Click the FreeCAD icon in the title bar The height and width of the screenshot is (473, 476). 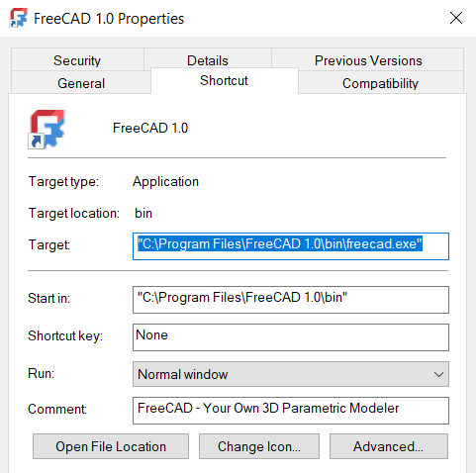click(x=18, y=18)
